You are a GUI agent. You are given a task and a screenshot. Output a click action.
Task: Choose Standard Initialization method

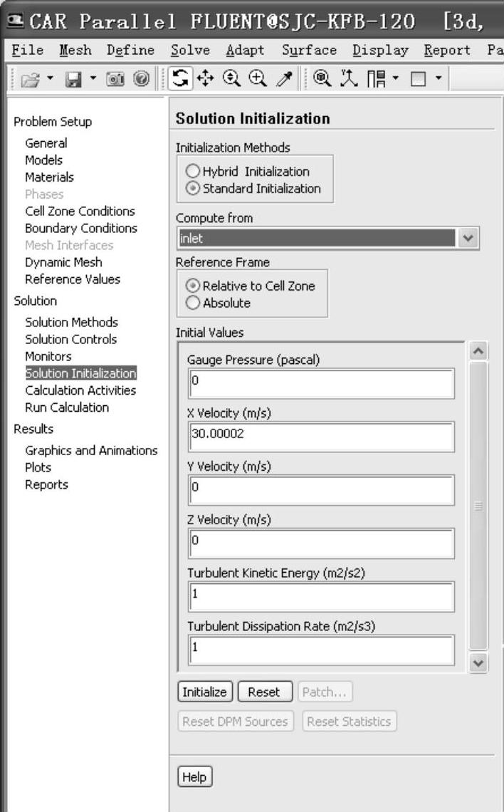[193, 189]
